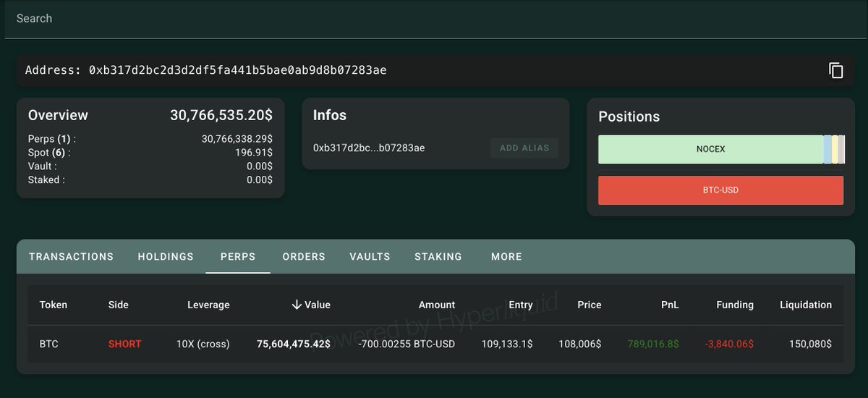The height and width of the screenshot is (398, 868).
Task: Open the TRANSACTIONS tab
Action: pos(71,256)
